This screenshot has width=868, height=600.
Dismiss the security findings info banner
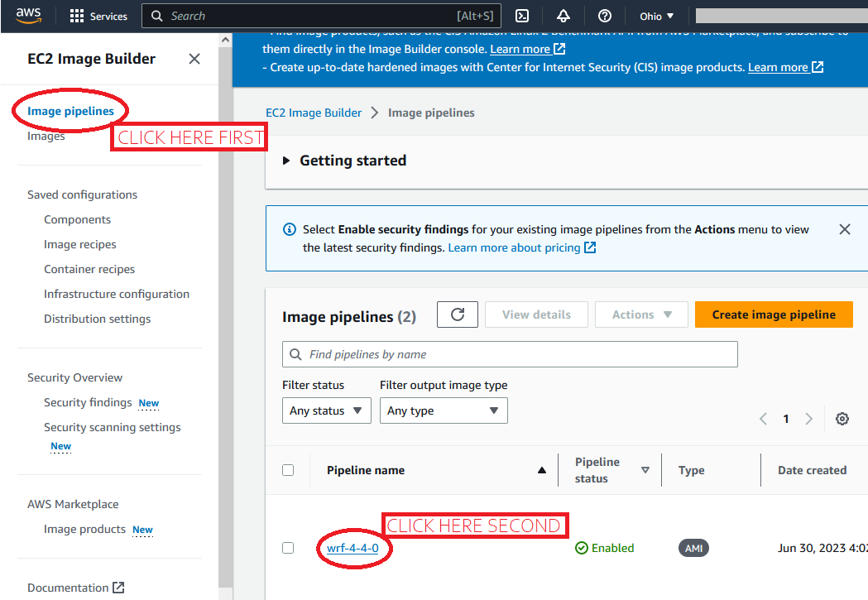click(844, 229)
